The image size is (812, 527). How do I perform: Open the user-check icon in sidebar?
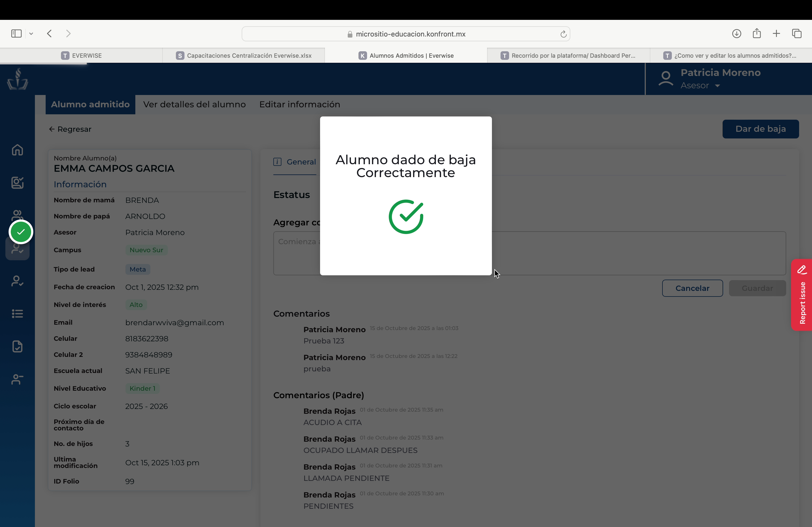pos(17,281)
